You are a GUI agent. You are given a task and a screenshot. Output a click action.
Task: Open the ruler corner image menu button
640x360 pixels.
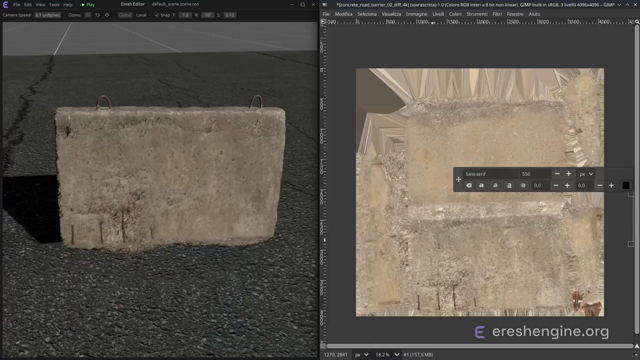tap(323, 22)
